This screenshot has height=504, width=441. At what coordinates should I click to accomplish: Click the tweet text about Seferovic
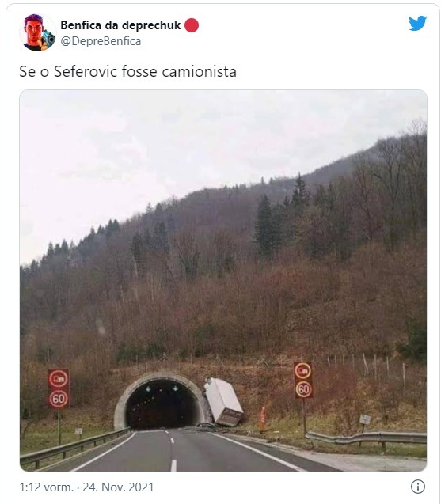[x=127, y=71]
